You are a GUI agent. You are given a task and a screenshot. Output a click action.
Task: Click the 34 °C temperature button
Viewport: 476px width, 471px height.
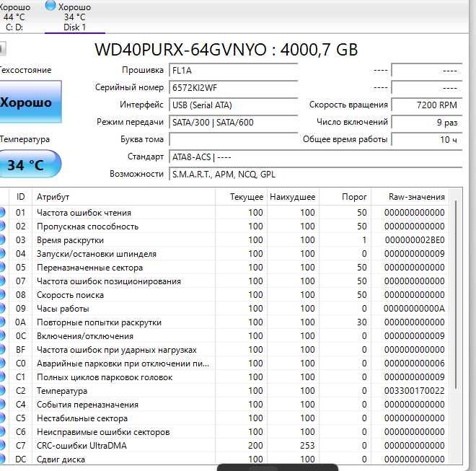coord(30,164)
